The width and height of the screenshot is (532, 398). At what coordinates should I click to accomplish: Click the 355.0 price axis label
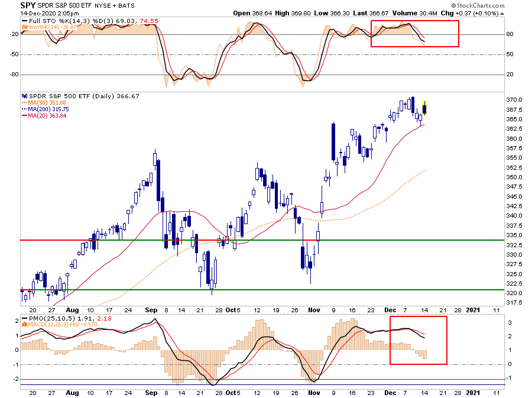(x=514, y=158)
